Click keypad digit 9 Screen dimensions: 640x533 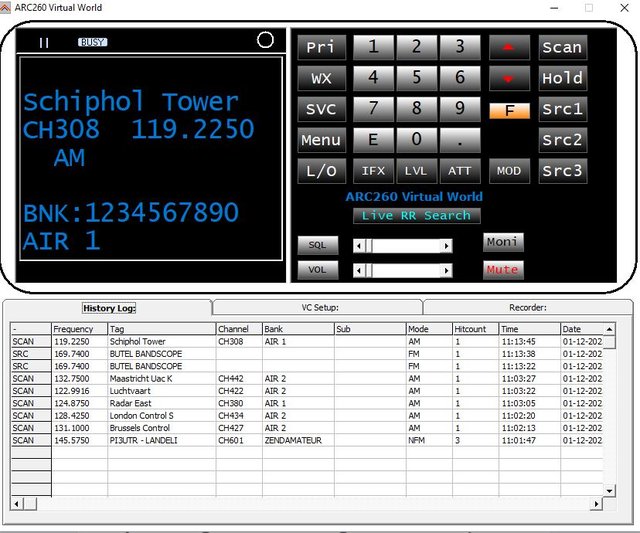(x=460, y=109)
